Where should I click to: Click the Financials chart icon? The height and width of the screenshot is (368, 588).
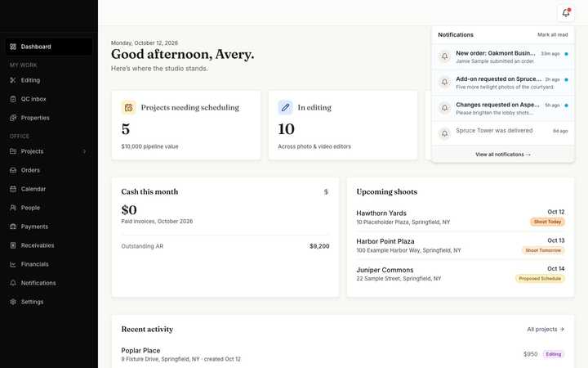pos(13,264)
